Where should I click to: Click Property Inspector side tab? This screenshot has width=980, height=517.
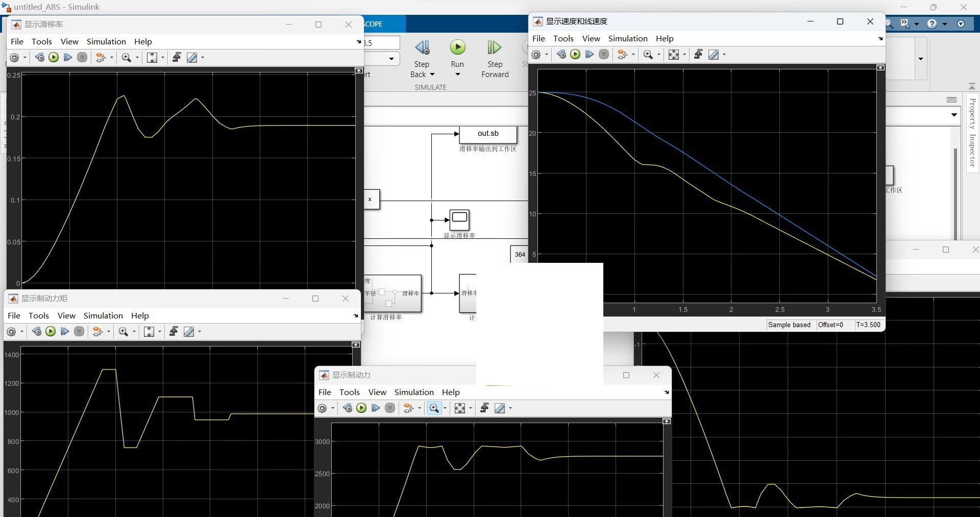(x=972, y=133)
